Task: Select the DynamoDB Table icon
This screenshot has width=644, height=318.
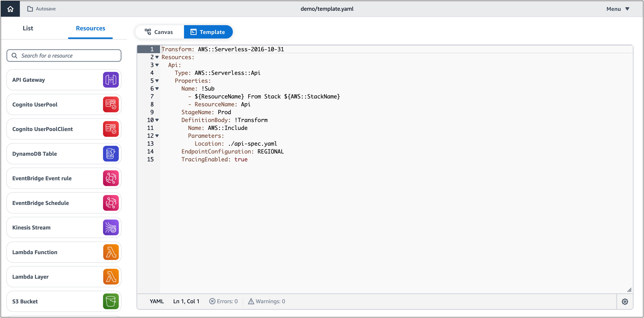Action: pos(111,153)
